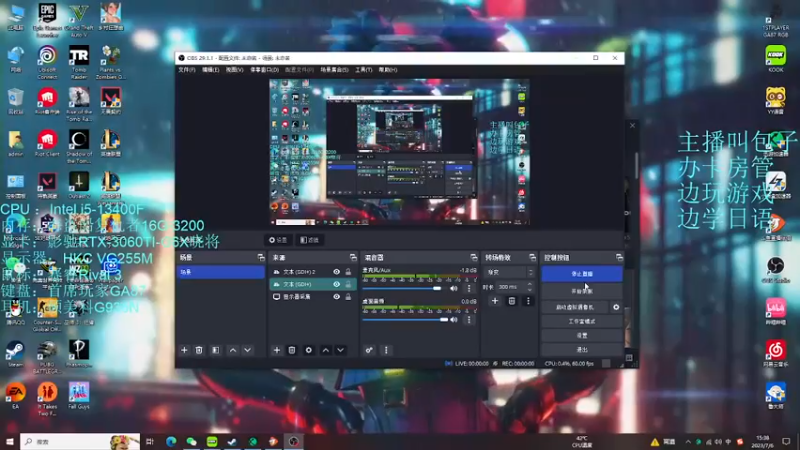Lock the 显示器采集 source
800x450 pixels.
[x=348, y=296]
